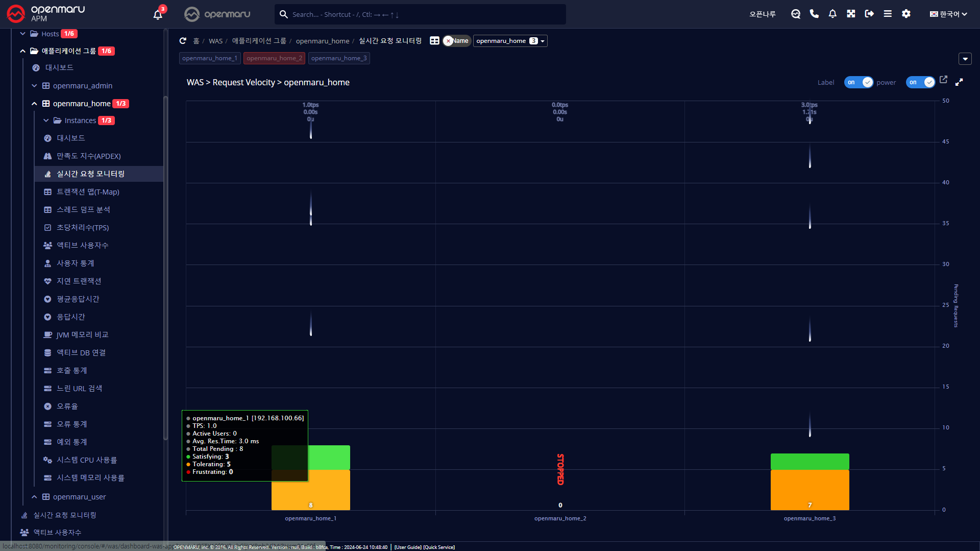This screenshot has height=551, width=980.
Task: Open chart in new window icon
Action: coord(943,80)
